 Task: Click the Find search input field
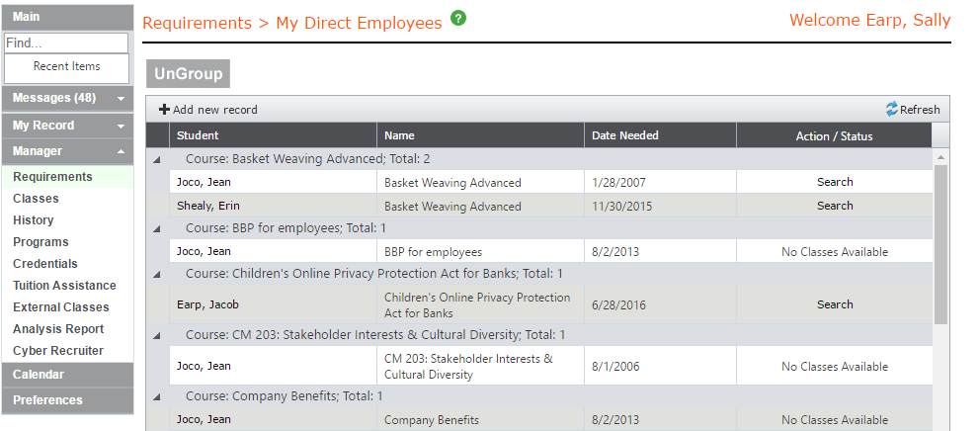point(66,43)
